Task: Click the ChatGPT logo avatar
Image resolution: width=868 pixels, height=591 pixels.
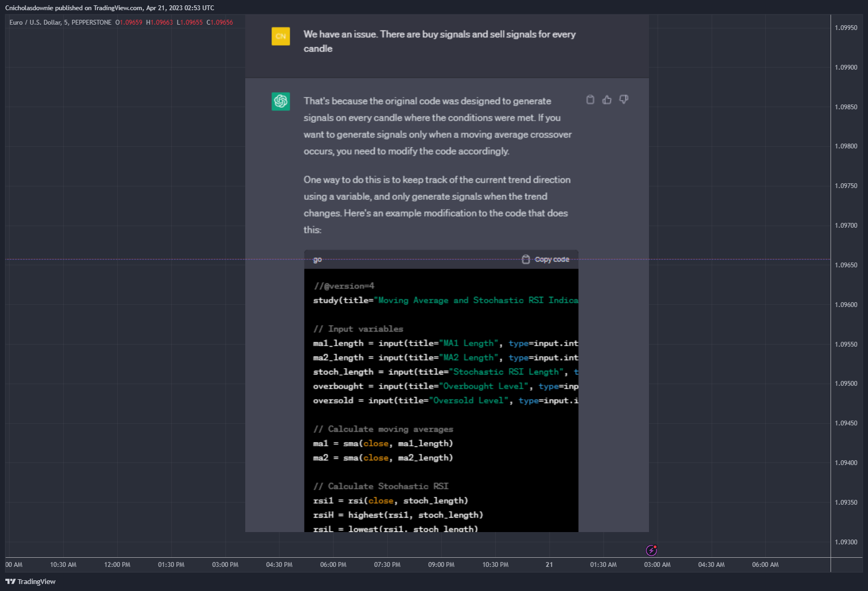Action: (x=281, y=101)
